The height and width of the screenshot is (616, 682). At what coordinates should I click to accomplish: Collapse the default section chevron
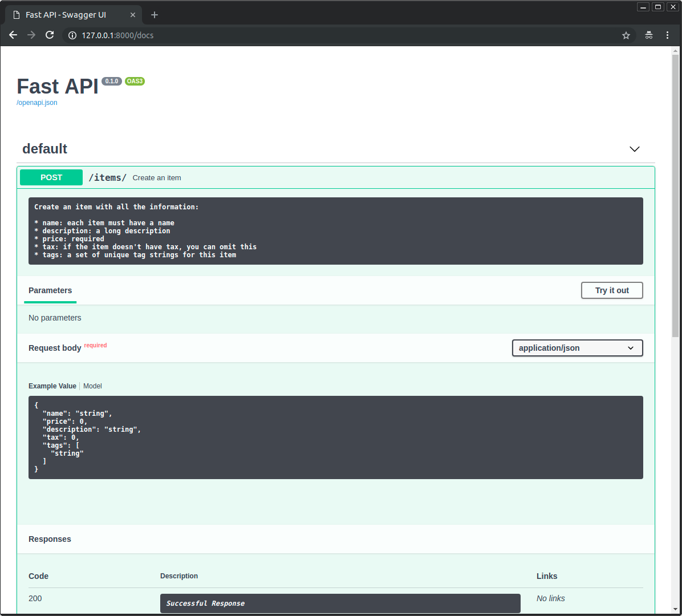634,149
